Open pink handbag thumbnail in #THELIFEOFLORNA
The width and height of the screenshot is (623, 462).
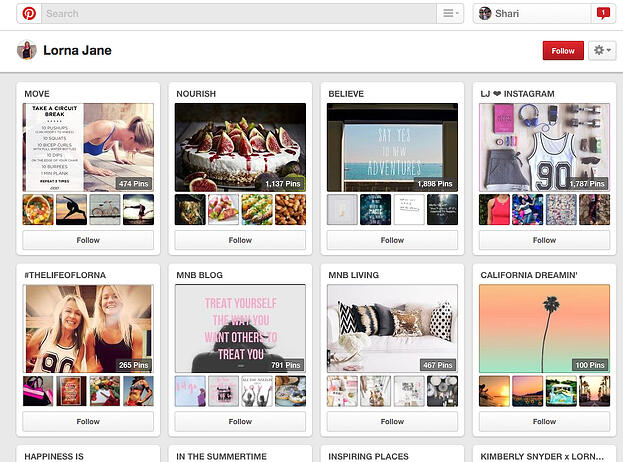pos(38,391)
